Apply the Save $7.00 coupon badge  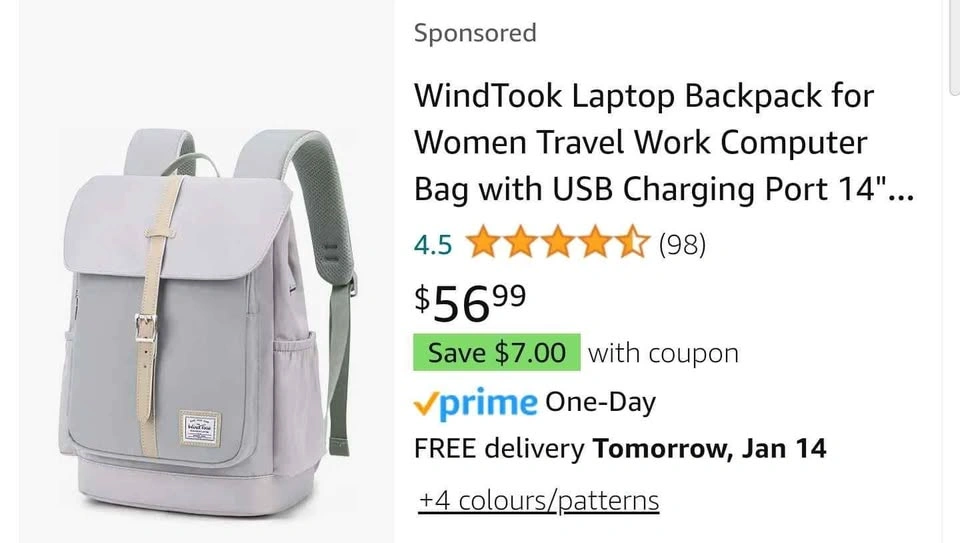click(497, 353)
